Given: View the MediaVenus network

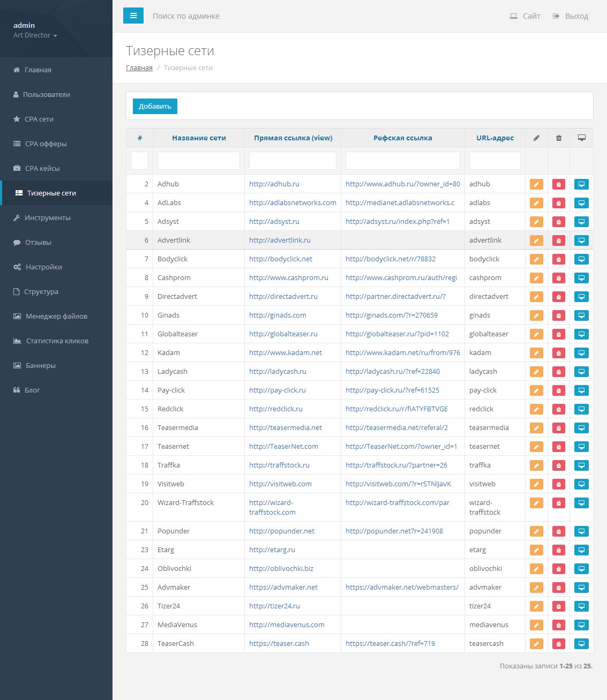Looking at the screenshot, I should click(581, 625).
